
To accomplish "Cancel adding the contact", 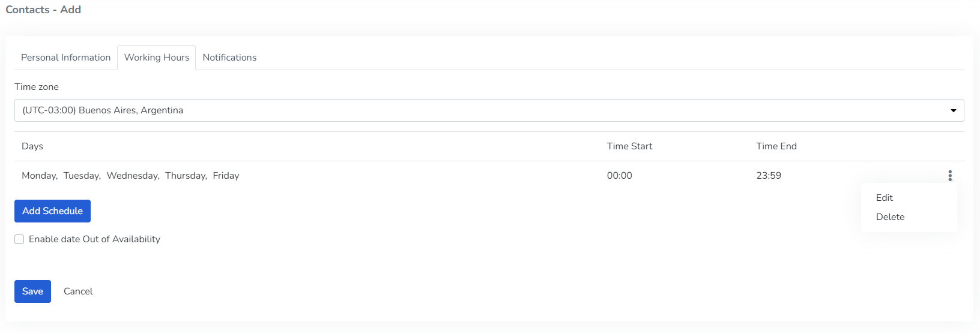I will coord(78,291).
